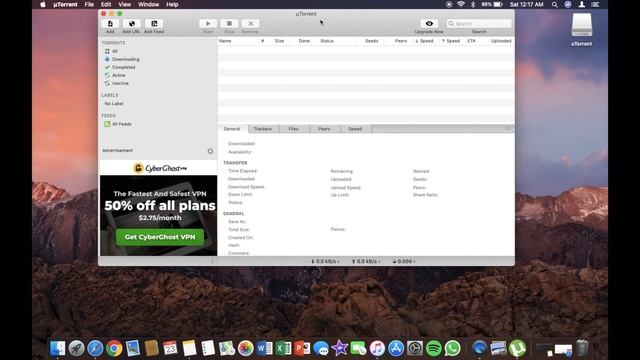The height and width of the screenshot is (360, 640).
Task: Open the µTorrent application menu
Action: [65, 4]
